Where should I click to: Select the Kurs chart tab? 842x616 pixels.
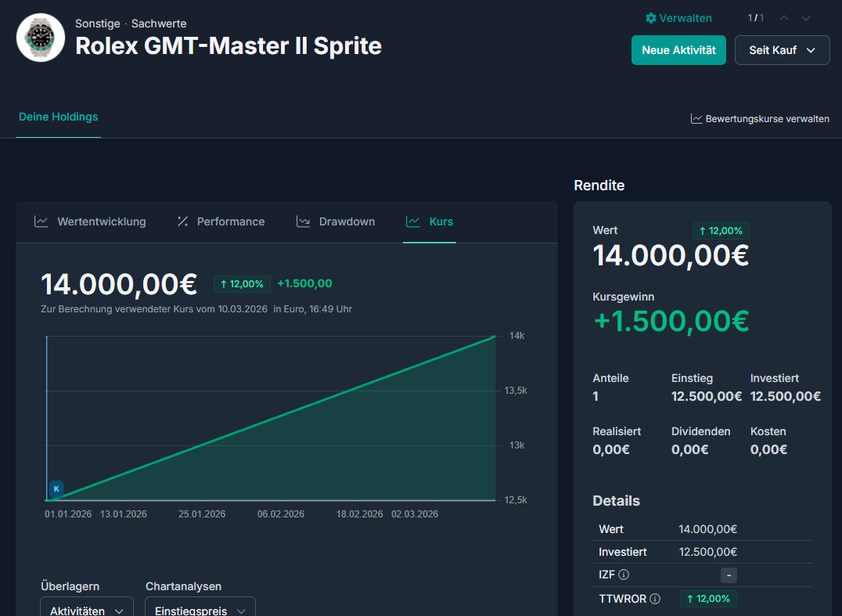click(430, 222)
